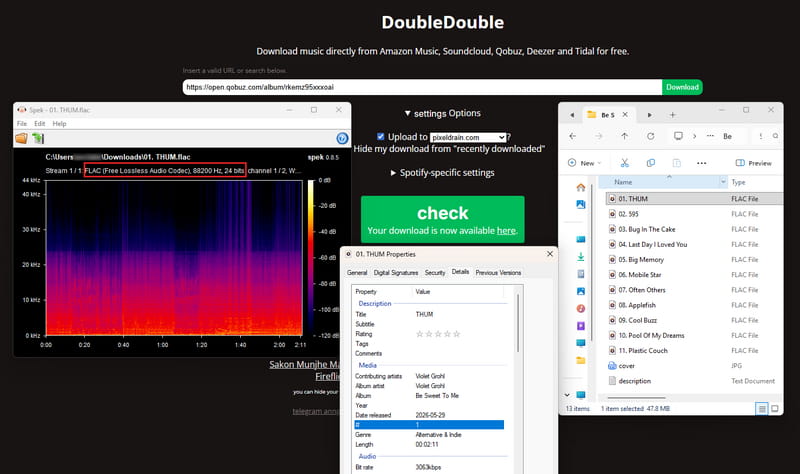Go back in File Explorer
Viewport: 800px width, 474px height.
(x=572, y=136)
